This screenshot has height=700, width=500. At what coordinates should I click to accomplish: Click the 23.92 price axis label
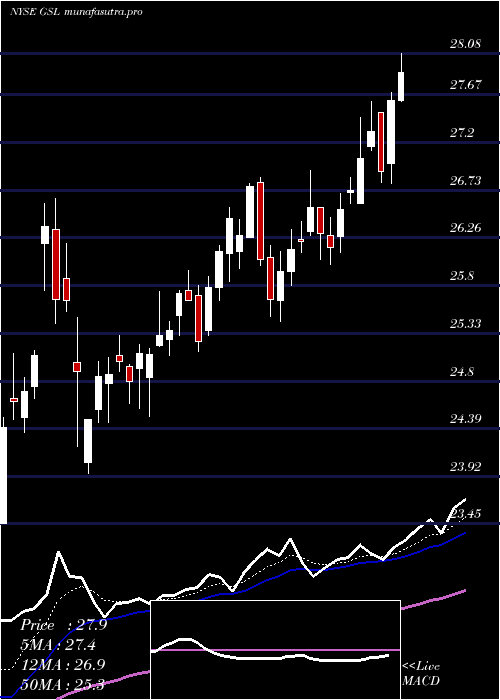(466, 467)
